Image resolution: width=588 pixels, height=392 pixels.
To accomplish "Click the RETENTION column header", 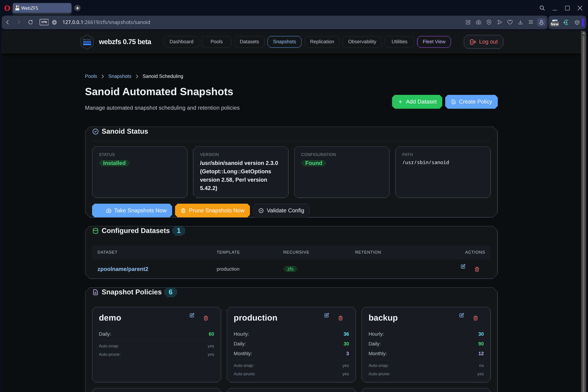I will coord(368,252).
